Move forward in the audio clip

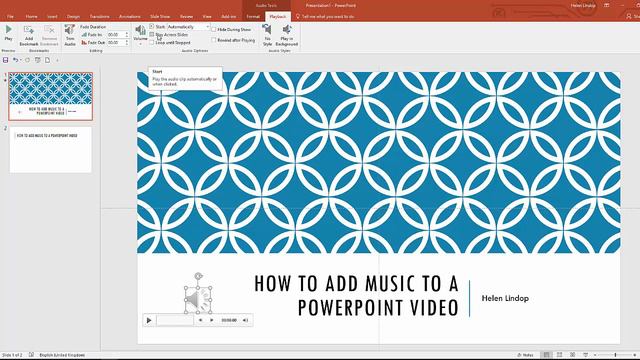click(x=211, y=320)
